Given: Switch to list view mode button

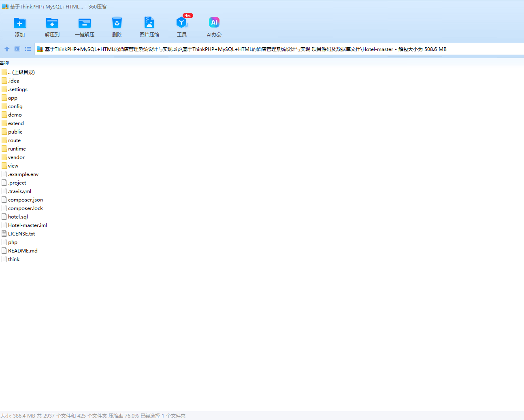Looking at the screenshot, I should coord(28,49).
